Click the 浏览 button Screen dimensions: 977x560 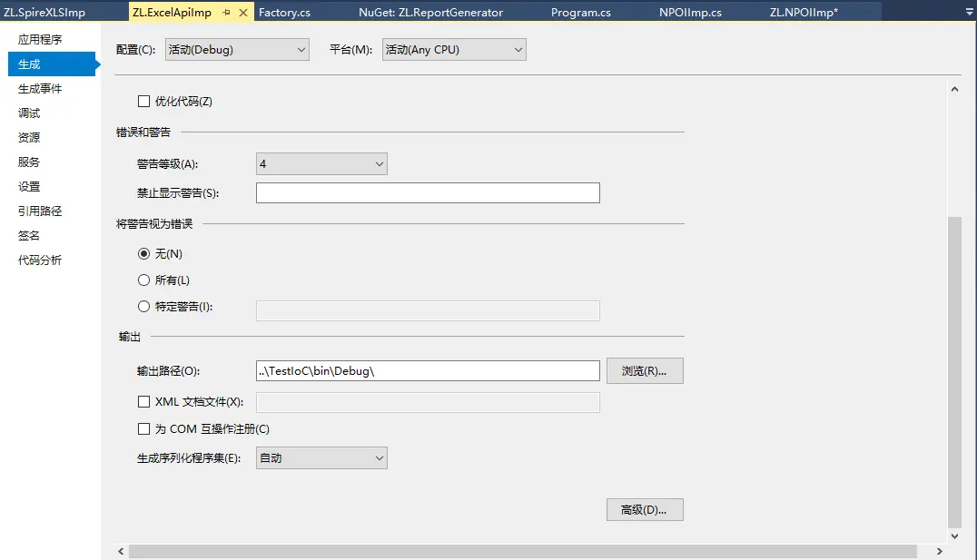tap(645, 370)
